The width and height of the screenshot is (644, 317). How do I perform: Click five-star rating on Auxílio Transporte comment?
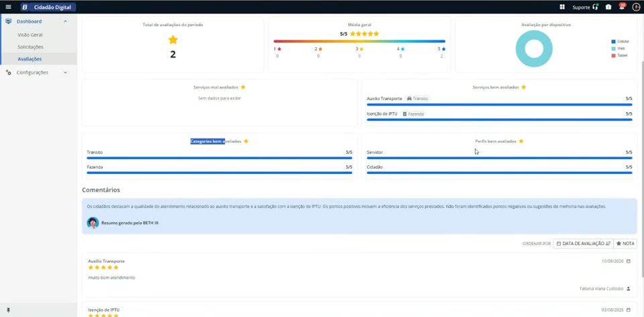[x=103, y=267]
